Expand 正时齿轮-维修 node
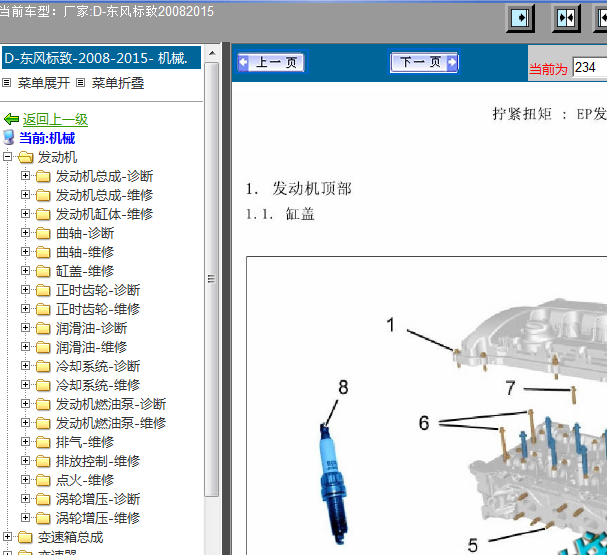Screen dimensions: 607x555 [x=25, y=308]
